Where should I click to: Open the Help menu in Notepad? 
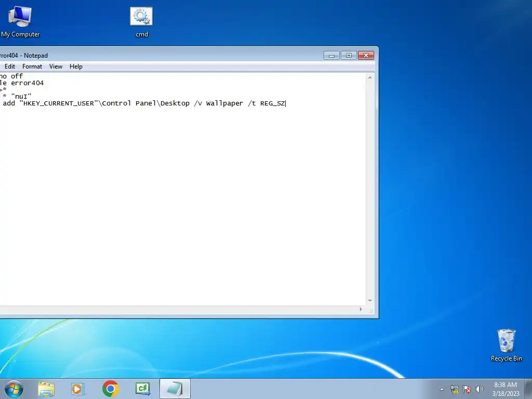coord(76,66)
